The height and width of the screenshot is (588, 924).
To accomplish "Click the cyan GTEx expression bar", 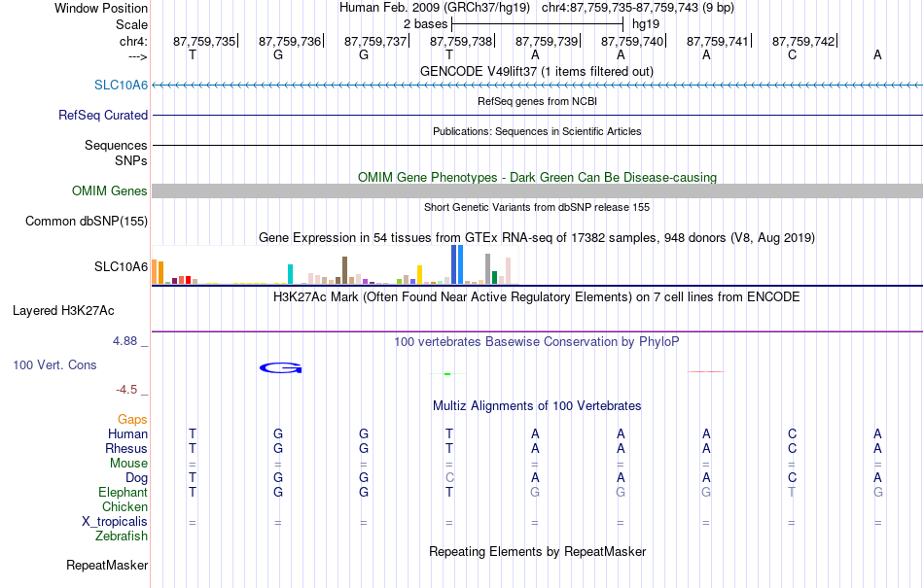I will pos(290,274).
